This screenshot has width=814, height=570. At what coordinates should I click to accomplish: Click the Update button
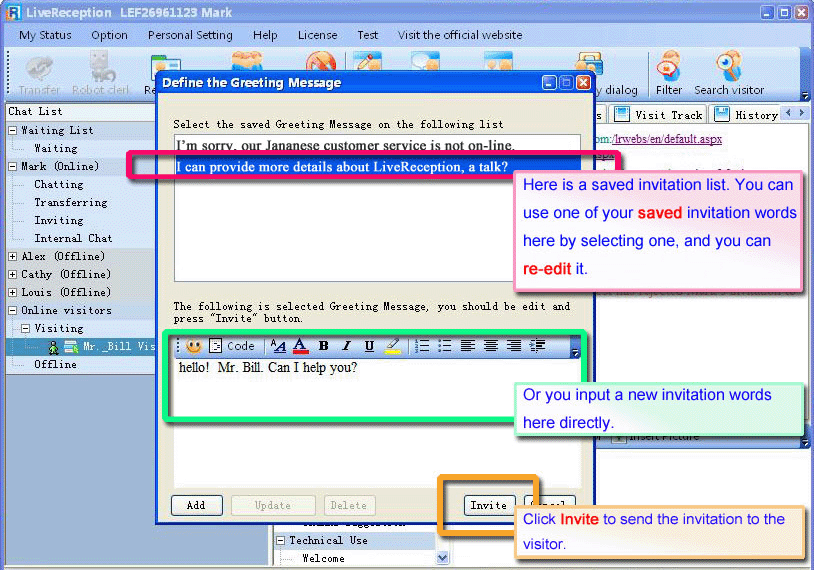pyautogui.click(x=273, y=506)
